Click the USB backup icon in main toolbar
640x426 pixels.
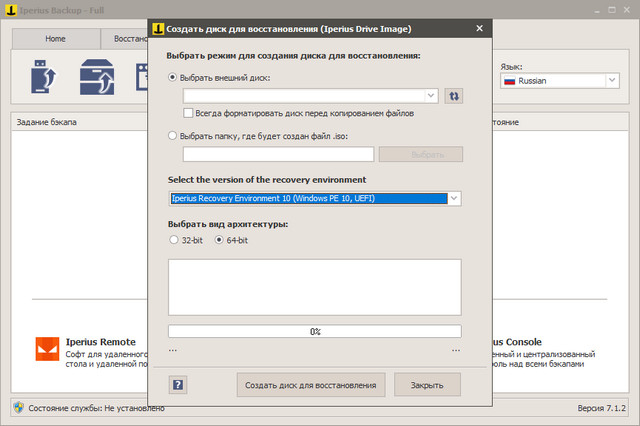(44, 77)
